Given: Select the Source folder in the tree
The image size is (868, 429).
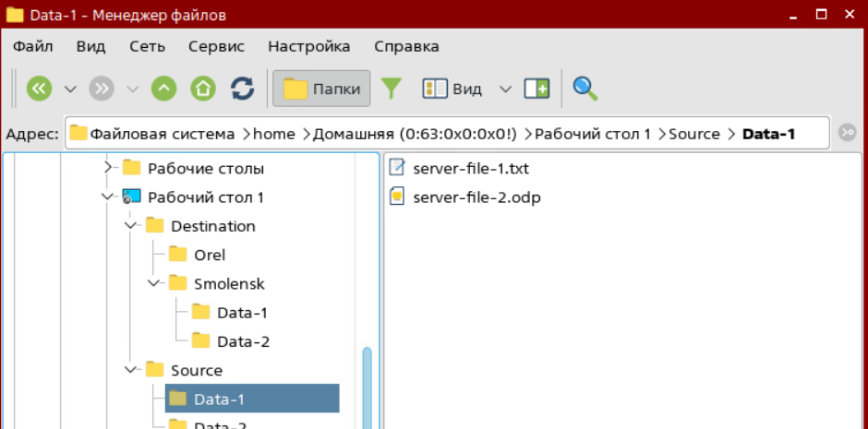Looking at the screenshot, I should tap(197, 370).
